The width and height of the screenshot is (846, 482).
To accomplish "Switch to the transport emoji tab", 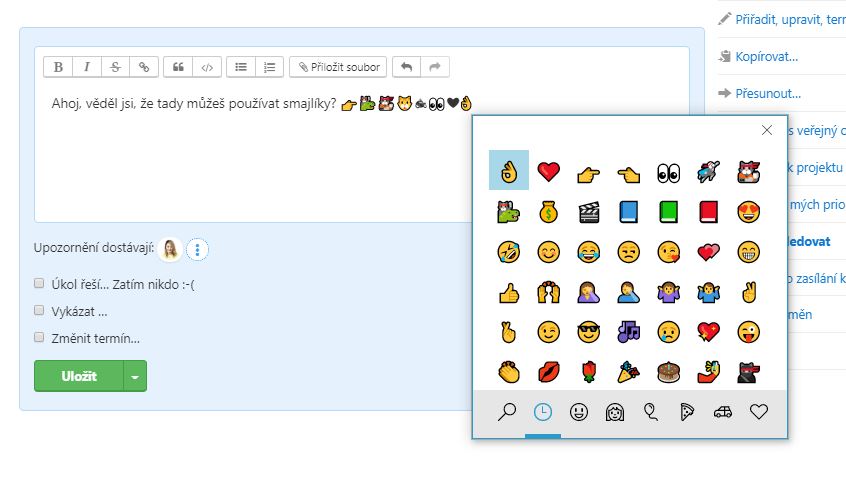I will coord(723,412).
